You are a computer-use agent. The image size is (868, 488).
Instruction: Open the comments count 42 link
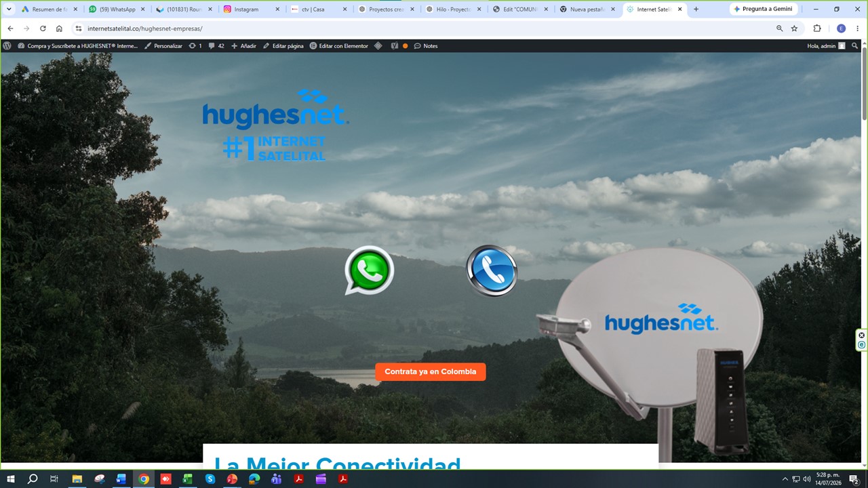click(x=216, y=46)
